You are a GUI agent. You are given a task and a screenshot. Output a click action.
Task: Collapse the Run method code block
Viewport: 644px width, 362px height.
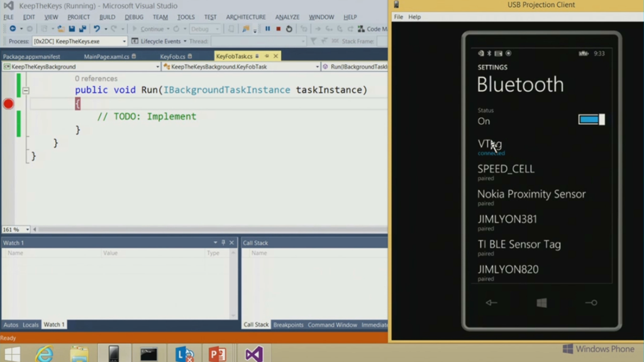click(26, 91)
